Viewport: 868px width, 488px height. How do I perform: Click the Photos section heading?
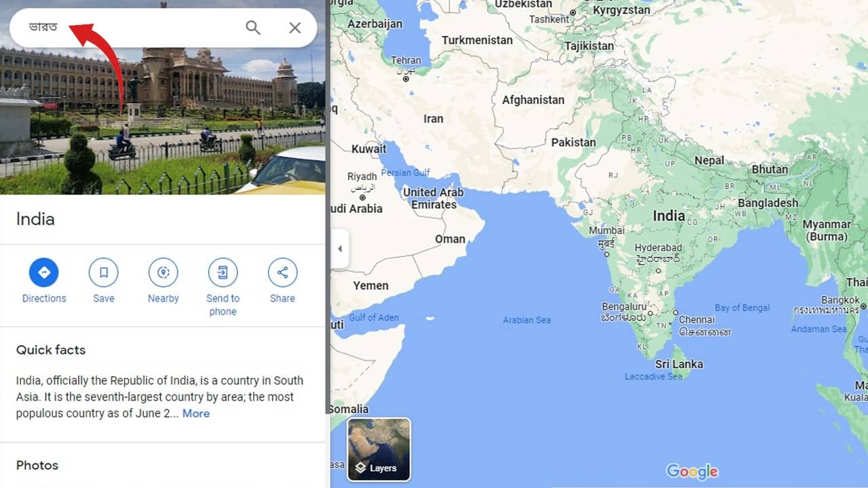[37, 465]
